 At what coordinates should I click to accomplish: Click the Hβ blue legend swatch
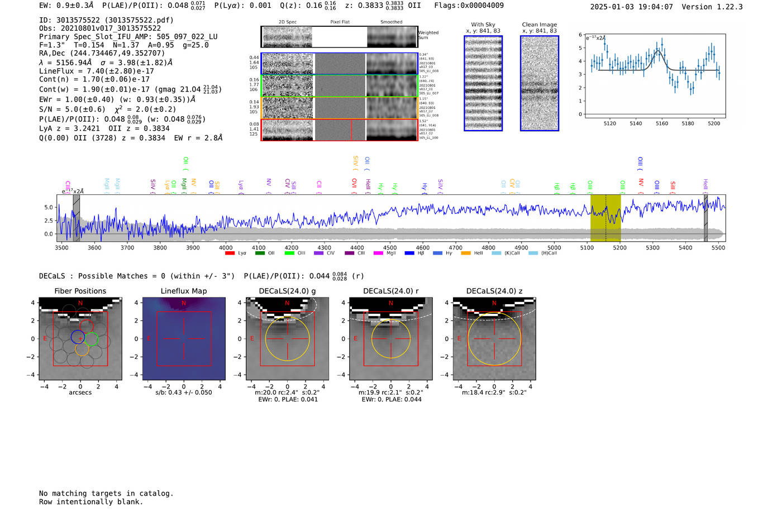tap(409, 253)
